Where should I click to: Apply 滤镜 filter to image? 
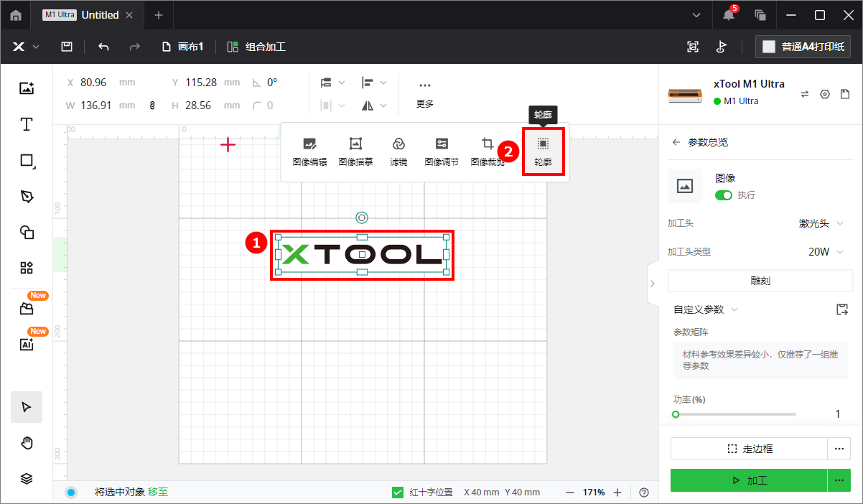click(398, 152)
